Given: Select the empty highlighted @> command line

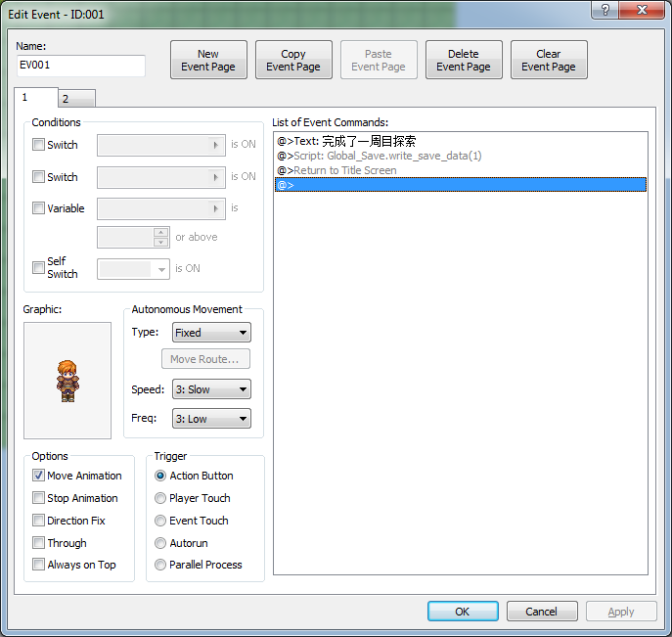Looking at the screenshot, I should pyautogui.click(x=461, y=185).
